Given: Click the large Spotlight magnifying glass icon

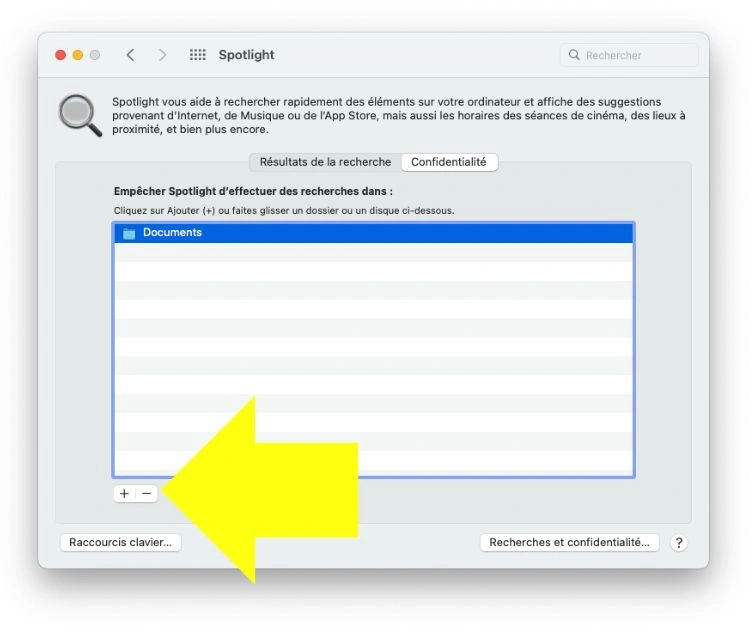Looking at the screenshot, I should coord(80,115).
